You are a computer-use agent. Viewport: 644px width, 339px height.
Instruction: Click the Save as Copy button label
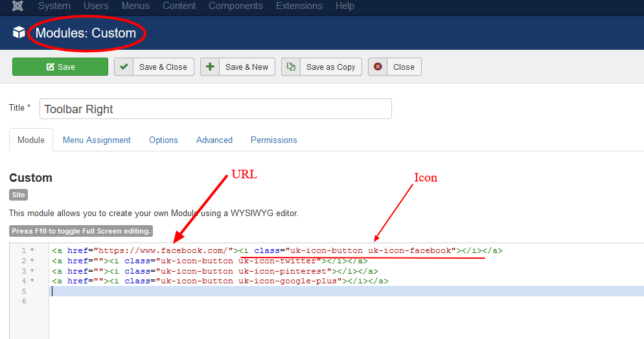point(330,67)
